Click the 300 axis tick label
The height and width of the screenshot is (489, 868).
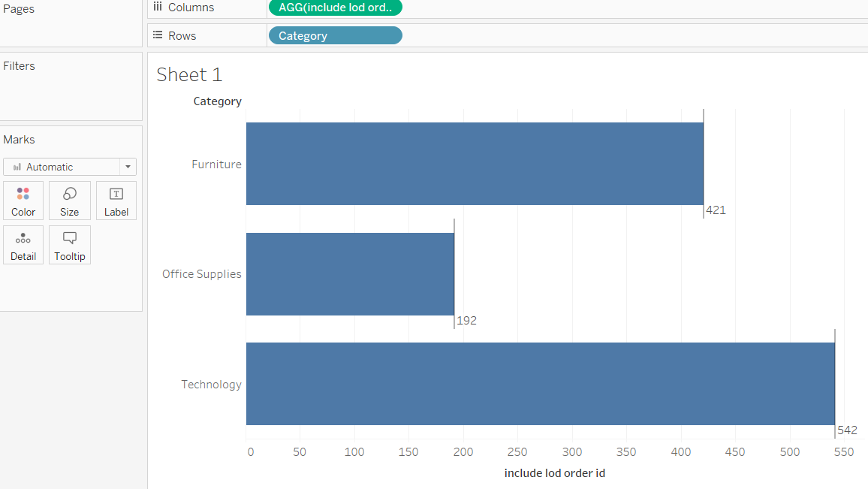click(572, 452)
